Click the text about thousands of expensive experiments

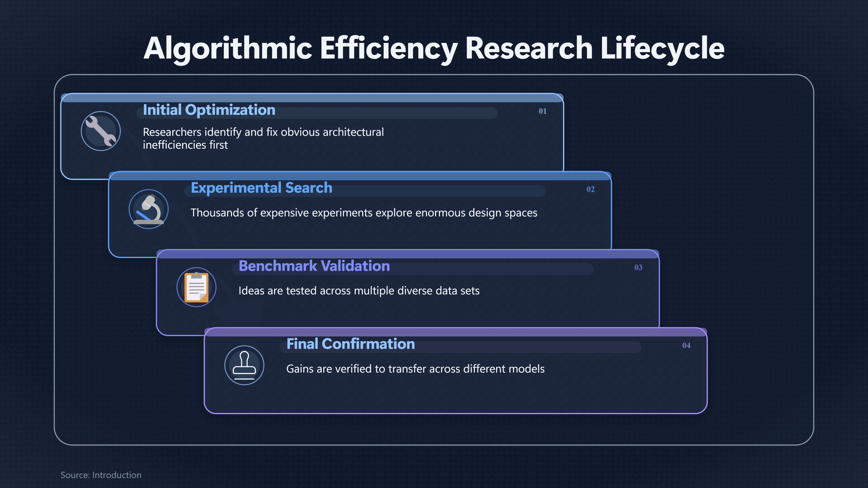click(x=364, y=213)
